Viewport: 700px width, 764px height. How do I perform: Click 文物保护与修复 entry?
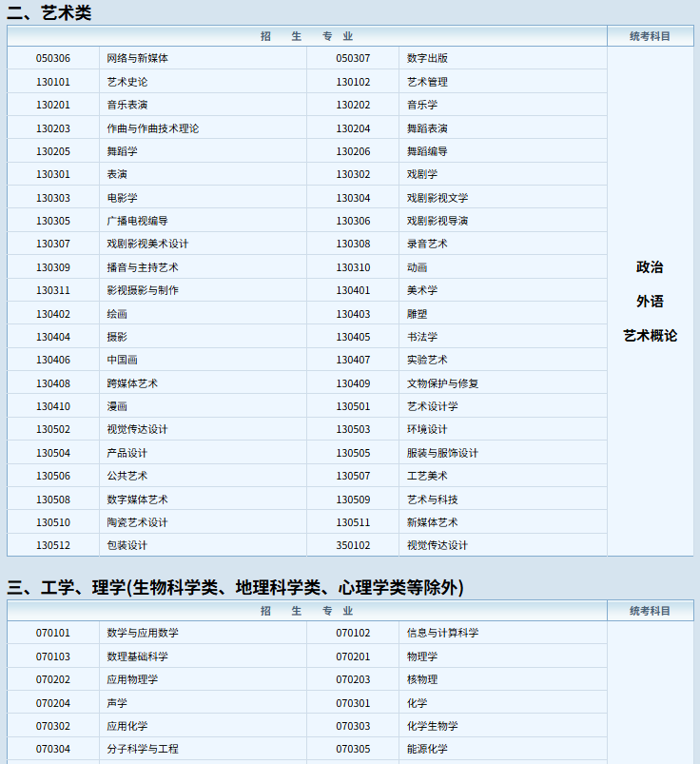(443, 384)
